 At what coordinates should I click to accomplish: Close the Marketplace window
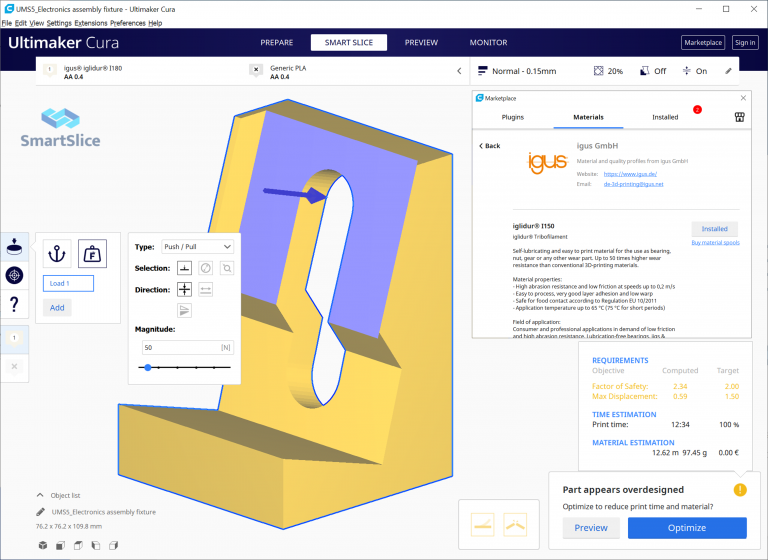pyautogui.click(x=743, y=98)
